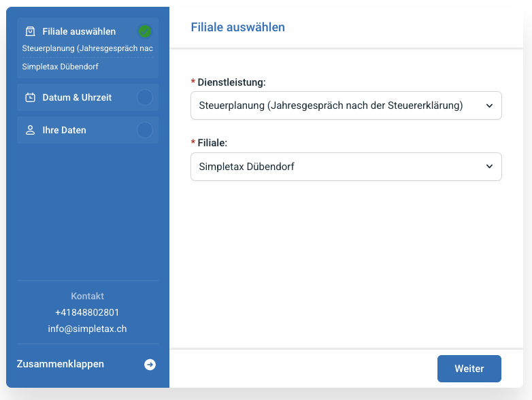Click the person icon for Ihre Daten
The height and width of the screenshot is (400, 532).
(30, 130)
